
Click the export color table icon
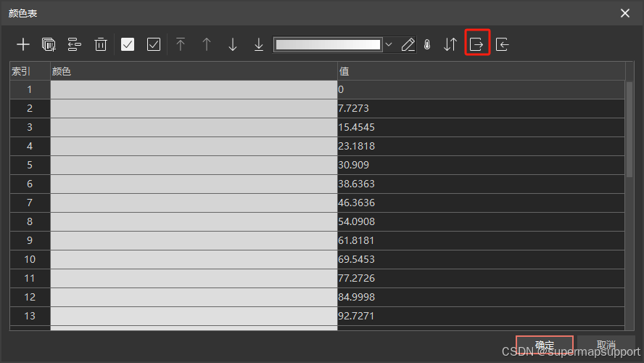(x=477, y=44)
